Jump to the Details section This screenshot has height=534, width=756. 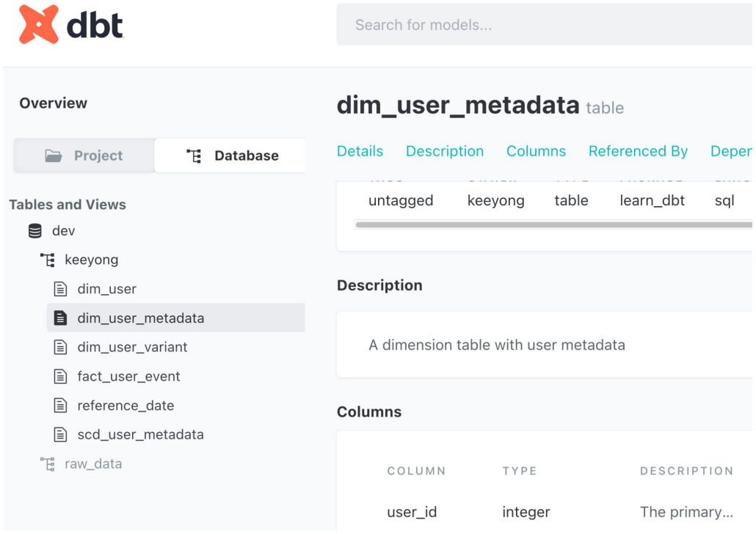[x=360, y=151]
